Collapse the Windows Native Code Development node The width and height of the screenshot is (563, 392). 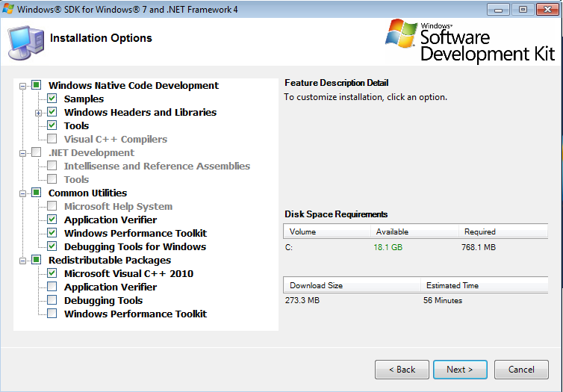(x=22, y=86)
